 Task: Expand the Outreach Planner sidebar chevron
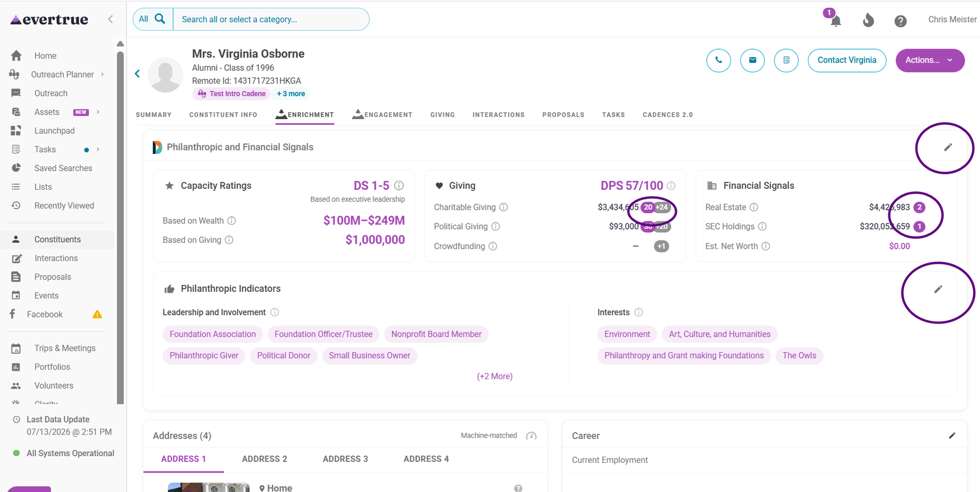point(103,75)
